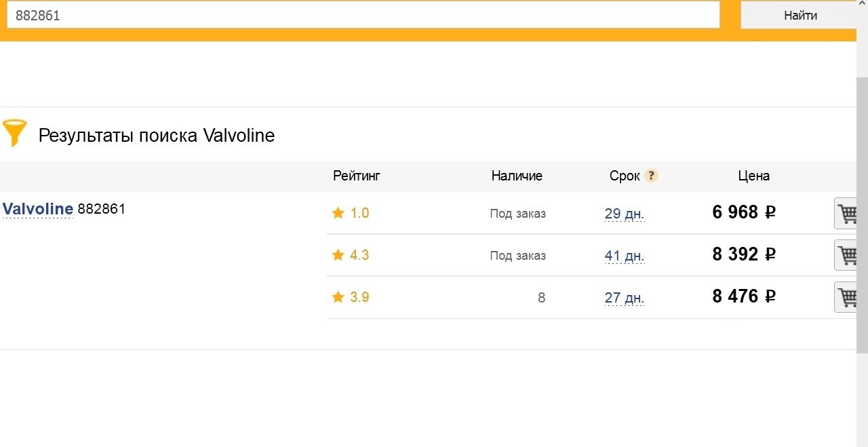Click the Результаты поиска Valvoline heading
The height and width of the screenshot is (447, 868).
(157, 136)
